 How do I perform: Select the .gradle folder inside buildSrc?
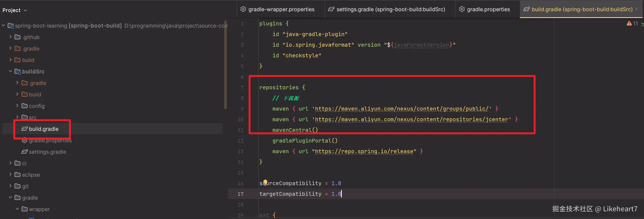37,83
